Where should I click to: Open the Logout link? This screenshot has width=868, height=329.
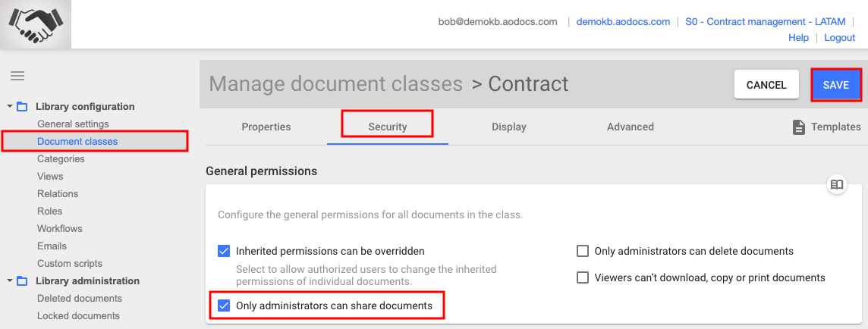(840, 38)
